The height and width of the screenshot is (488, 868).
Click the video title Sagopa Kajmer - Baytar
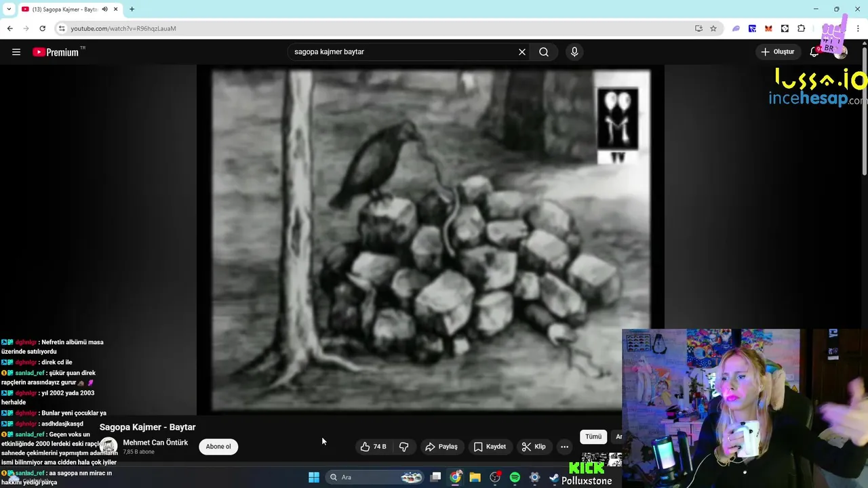tap(147, 427)
